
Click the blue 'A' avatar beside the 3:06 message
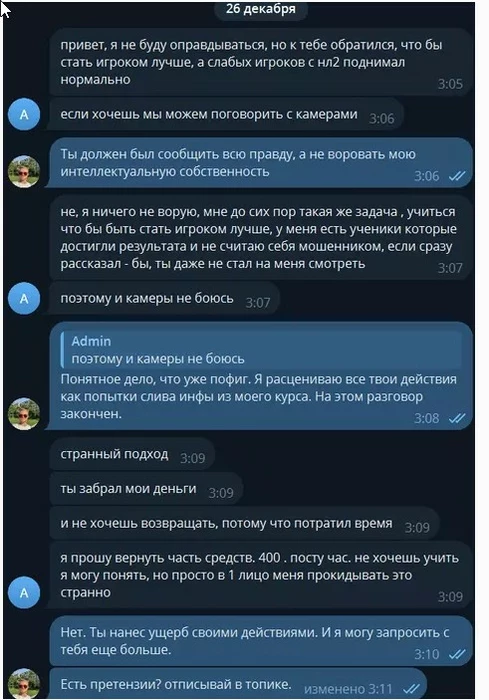click(24, 114)
